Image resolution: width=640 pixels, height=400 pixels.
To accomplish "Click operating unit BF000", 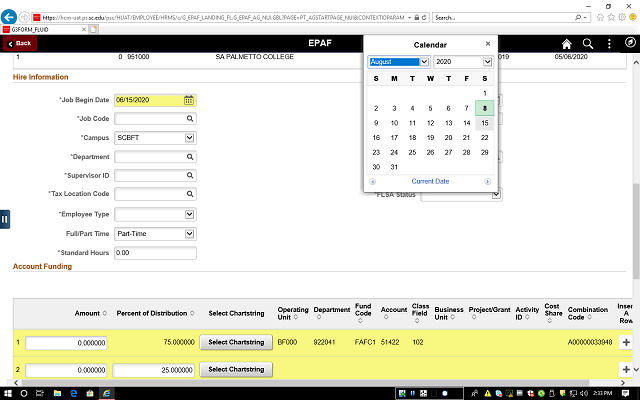I will 287,342.
